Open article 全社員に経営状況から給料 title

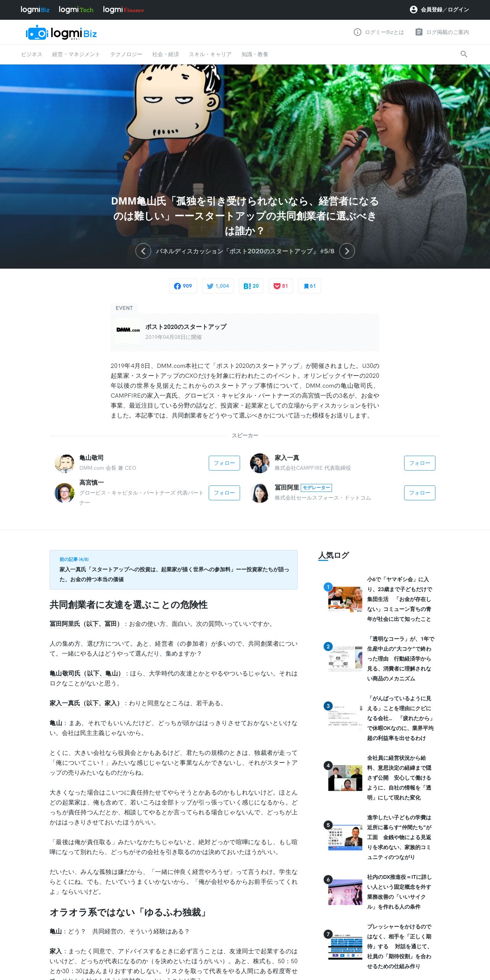pyautogui.click(x=399, y=778)
